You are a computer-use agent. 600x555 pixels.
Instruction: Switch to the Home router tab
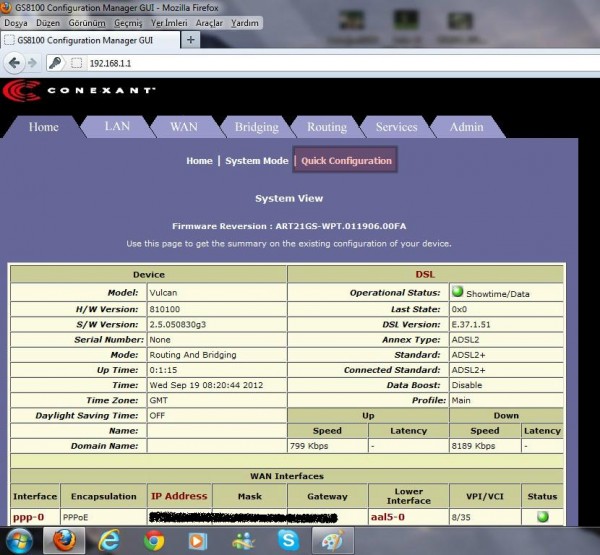tap(44, 127)
